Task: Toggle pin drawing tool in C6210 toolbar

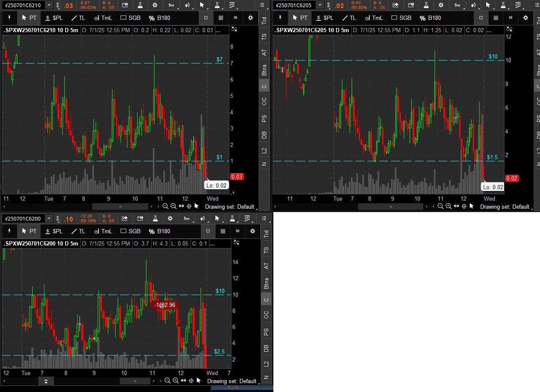Action: click(x=9, y=18)
